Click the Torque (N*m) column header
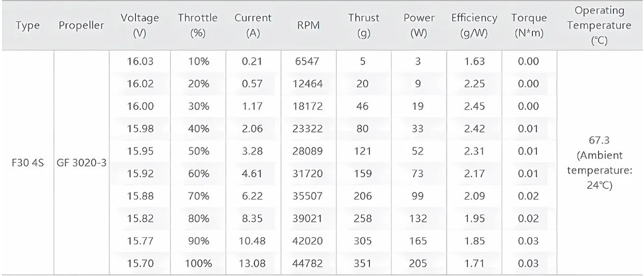The height and width of the screenshot is (276, 644). 529,25
